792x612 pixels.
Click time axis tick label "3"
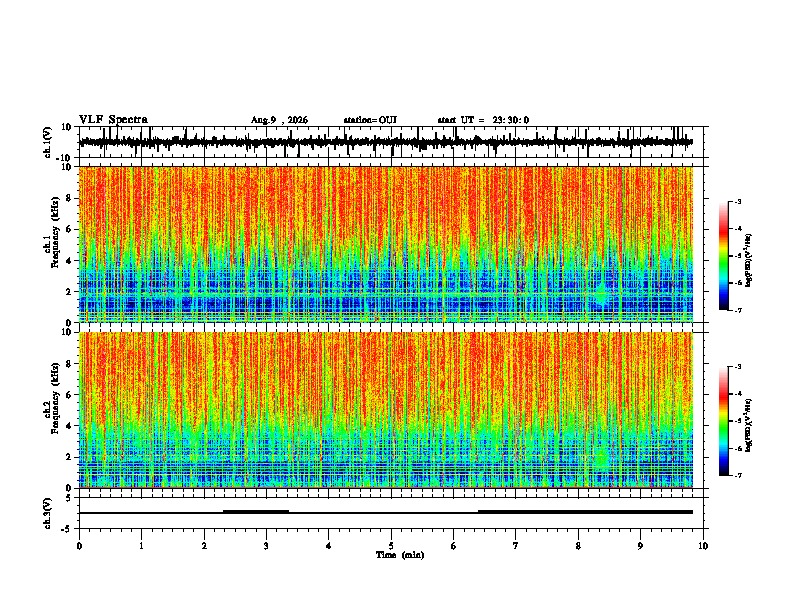[266, 546]
